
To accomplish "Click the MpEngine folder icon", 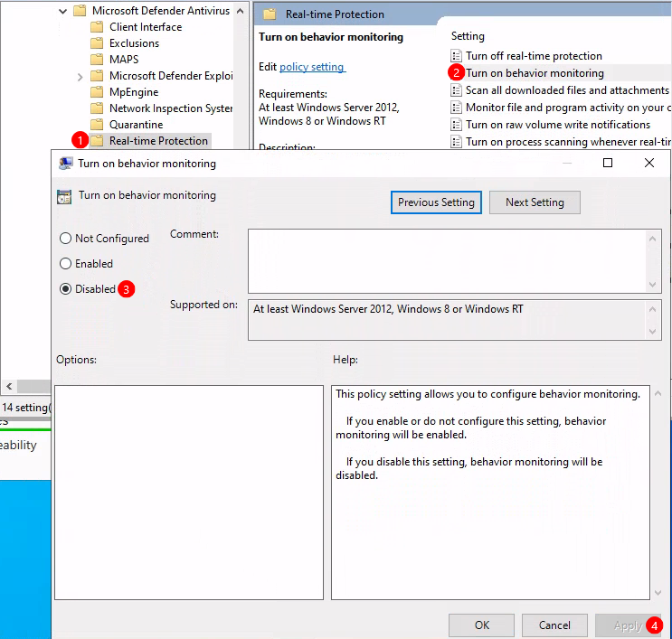I will click(x=97, y=91).
